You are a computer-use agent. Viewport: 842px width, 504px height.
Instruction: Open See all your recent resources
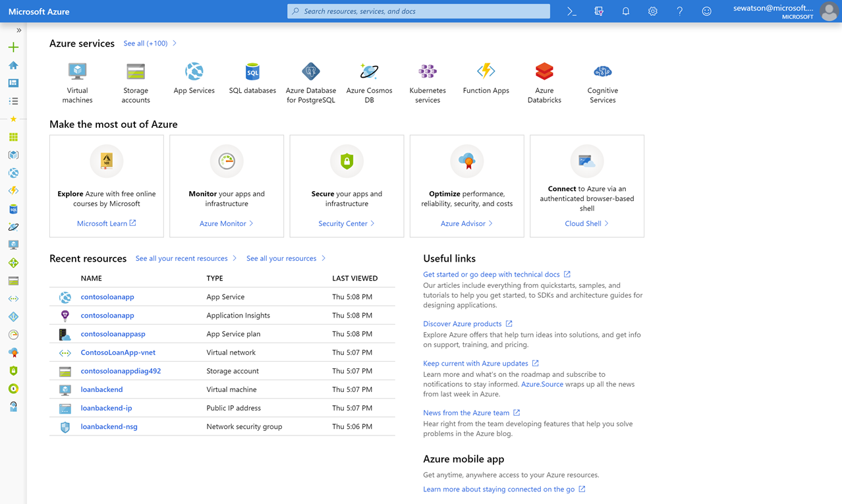pos(186,258)
